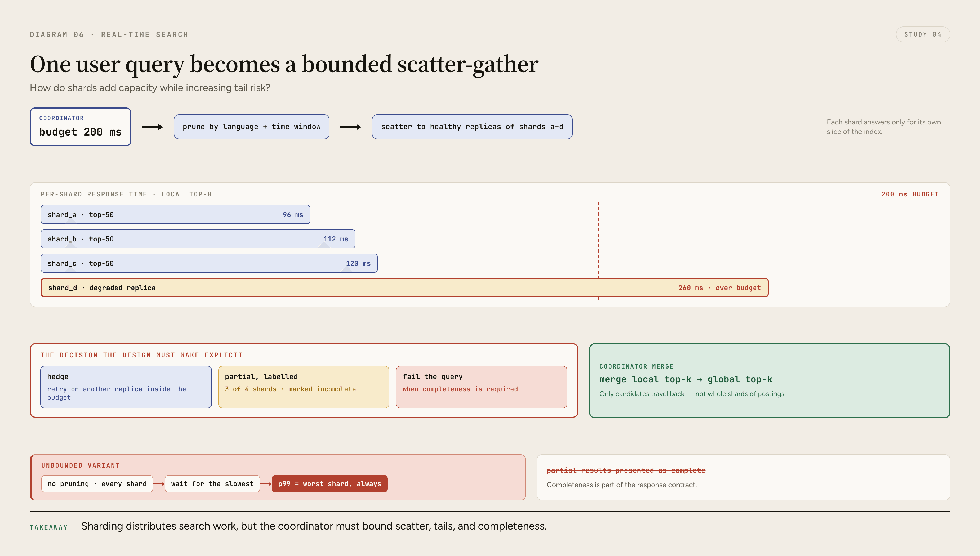This screenshot has height=556, width=980.
Task: Choose the partial, labelled option card
Action: coord(304,387)
